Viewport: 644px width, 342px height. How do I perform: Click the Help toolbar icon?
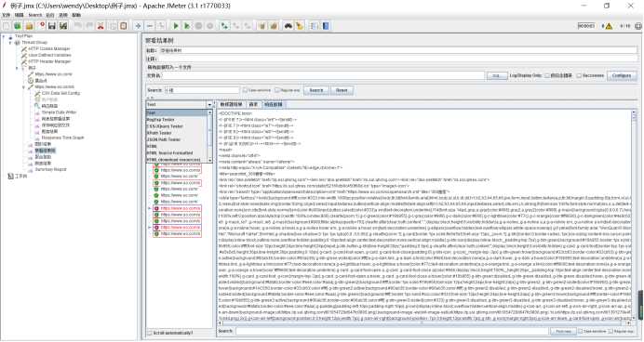point(326,26)
